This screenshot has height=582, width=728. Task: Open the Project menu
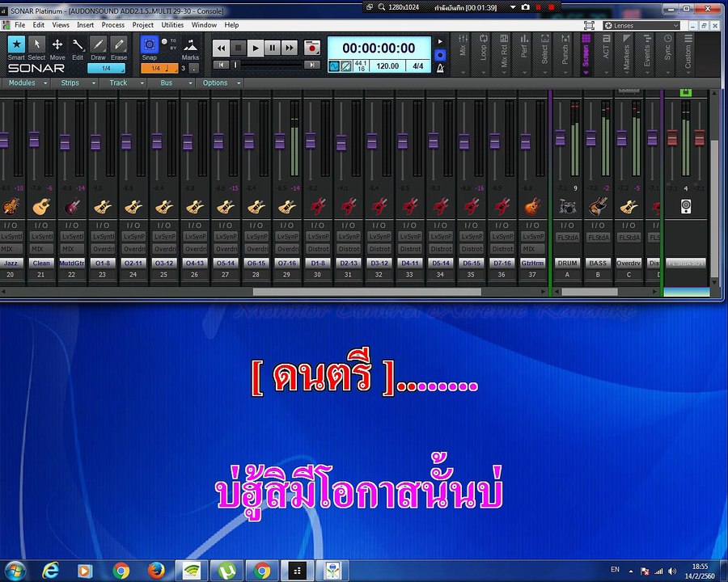click(142, 25)
